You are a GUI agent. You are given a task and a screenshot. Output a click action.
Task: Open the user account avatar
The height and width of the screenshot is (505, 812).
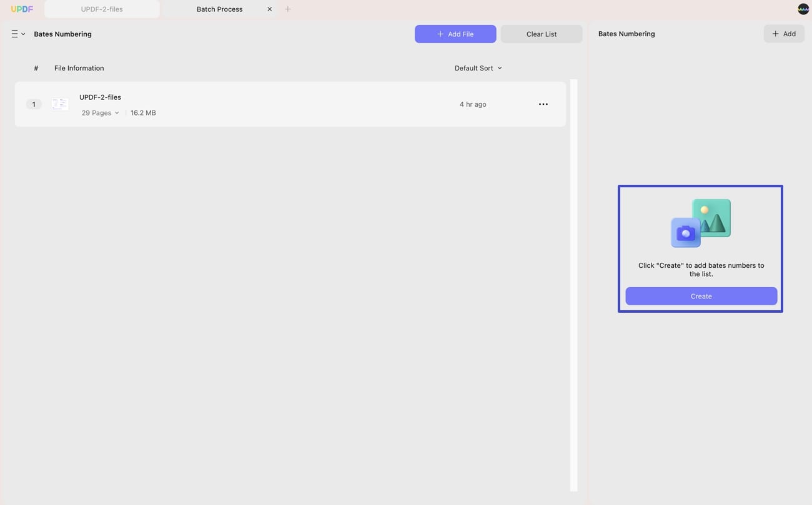(803, 9)
